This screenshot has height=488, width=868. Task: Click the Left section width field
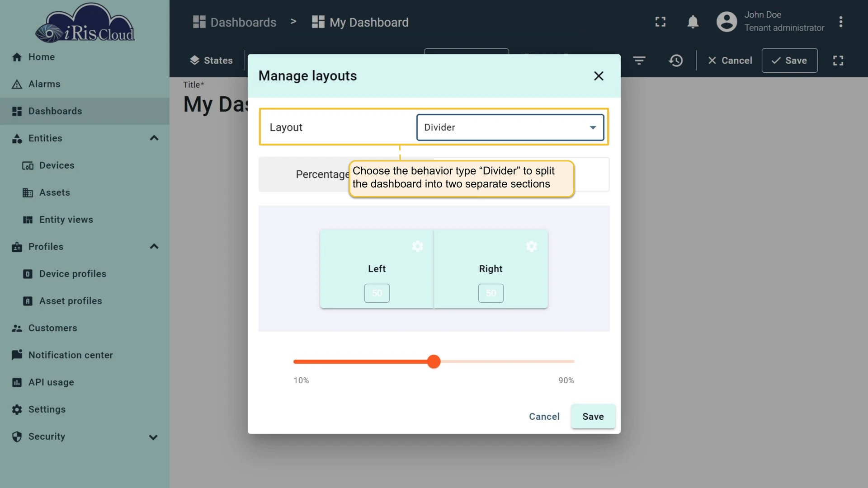pos(377,293)
